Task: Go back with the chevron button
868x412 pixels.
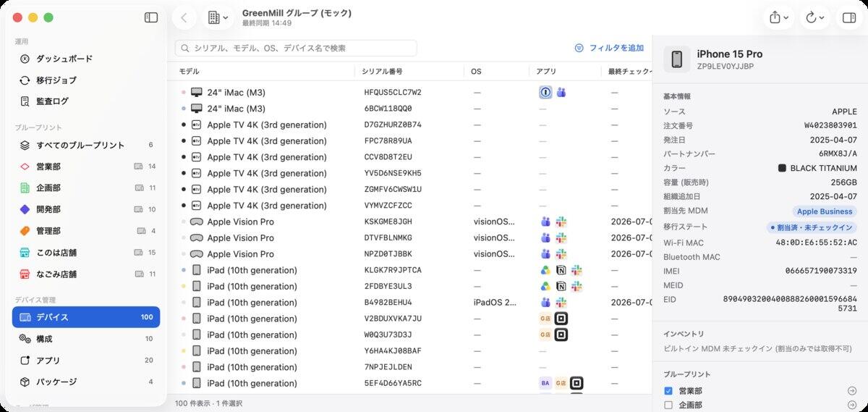Action: click(x=184, y=18)
